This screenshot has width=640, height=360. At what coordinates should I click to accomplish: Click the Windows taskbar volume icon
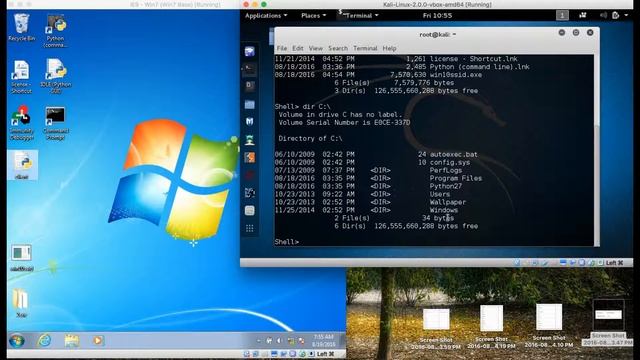[279, 340]
